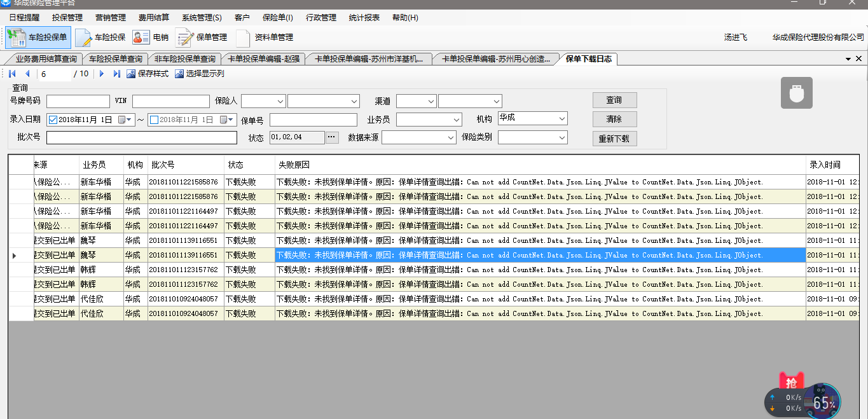Open ellipsis button beside 状态 field
The image size is (868, 419).
pyautogui.click(x=332, y=137)
